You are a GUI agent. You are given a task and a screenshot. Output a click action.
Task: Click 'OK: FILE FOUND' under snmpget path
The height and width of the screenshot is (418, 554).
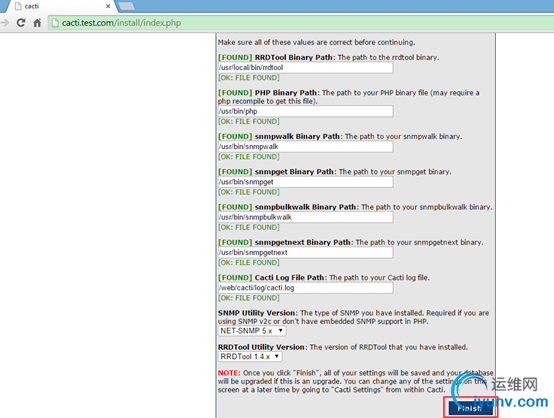[x=249, y=192]
